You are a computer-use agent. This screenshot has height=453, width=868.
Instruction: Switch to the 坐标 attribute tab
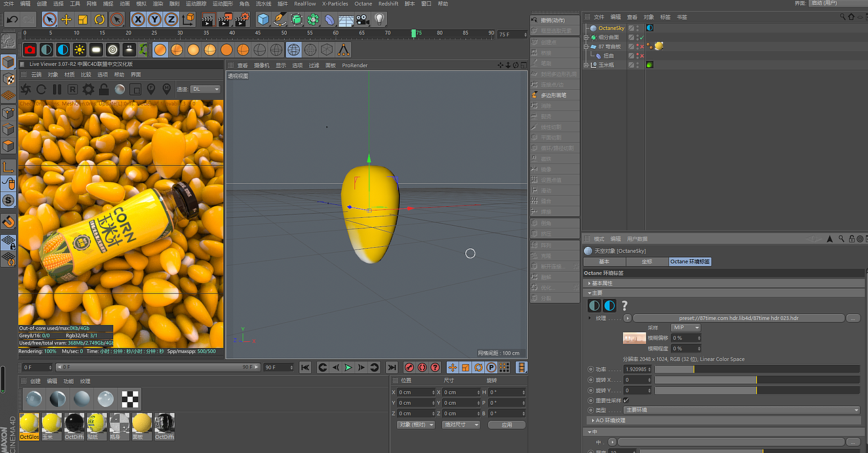point(646,262)
